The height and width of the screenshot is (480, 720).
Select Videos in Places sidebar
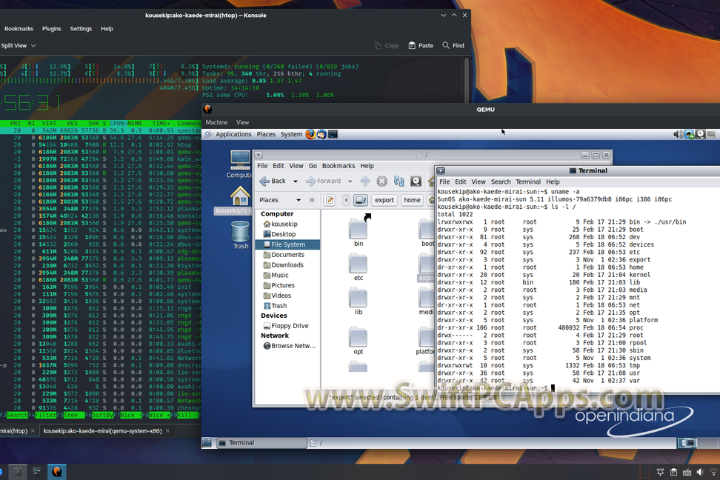point(277,295)
